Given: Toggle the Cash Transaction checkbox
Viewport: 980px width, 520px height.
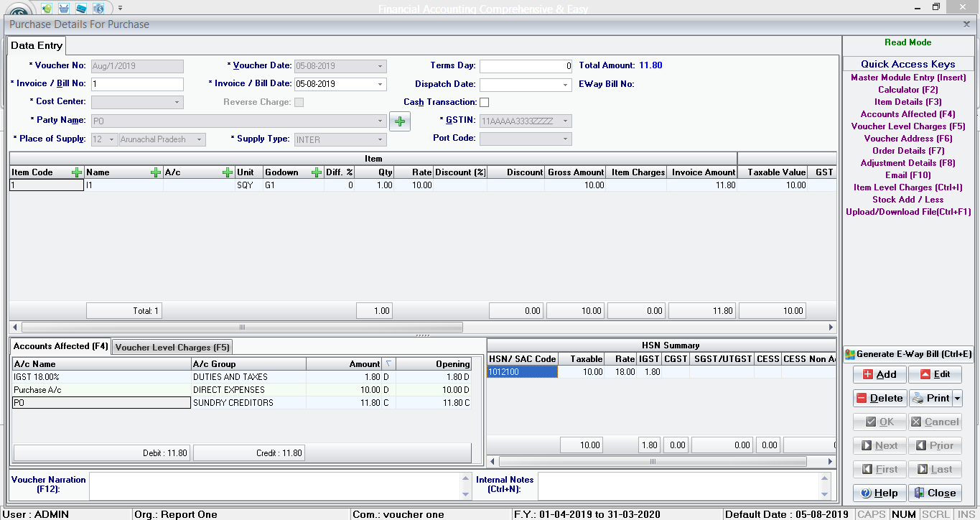Looking at the screenshot, I should pyautogui.click(x=484, y=102).
